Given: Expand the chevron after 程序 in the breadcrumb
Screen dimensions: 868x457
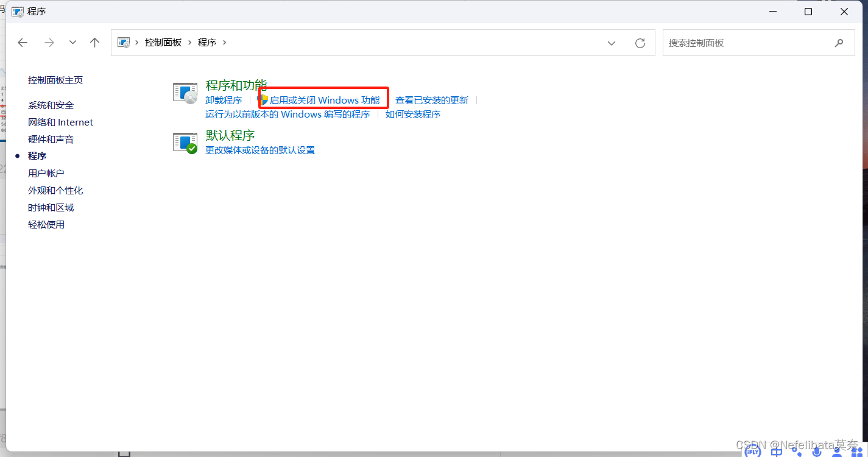Looking at the screenshot, I should tap(225, 43).
